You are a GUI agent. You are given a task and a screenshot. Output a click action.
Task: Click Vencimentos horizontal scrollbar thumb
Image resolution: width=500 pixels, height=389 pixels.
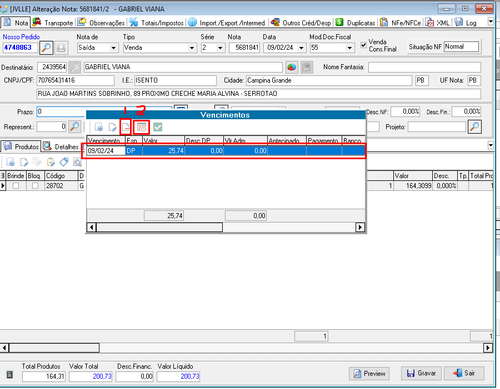pos(159,227)
